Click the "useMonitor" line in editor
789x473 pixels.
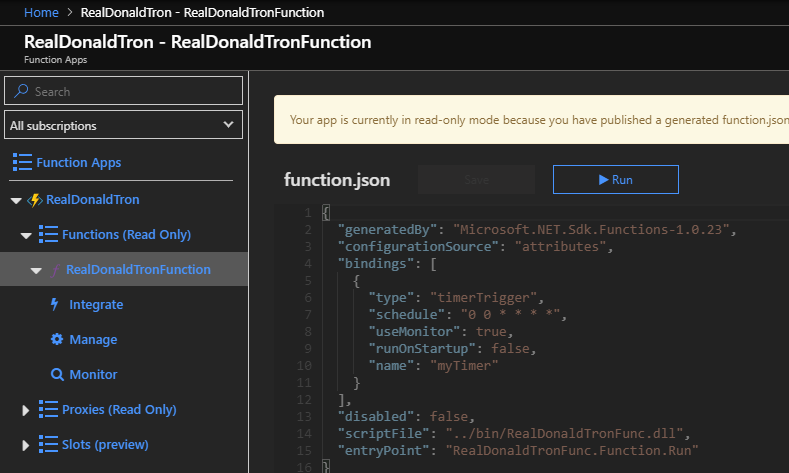coord(441,332)
